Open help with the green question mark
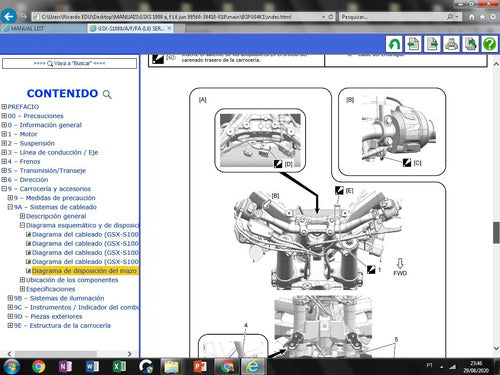This screenshot has width=500, height=375. point(490,44)
